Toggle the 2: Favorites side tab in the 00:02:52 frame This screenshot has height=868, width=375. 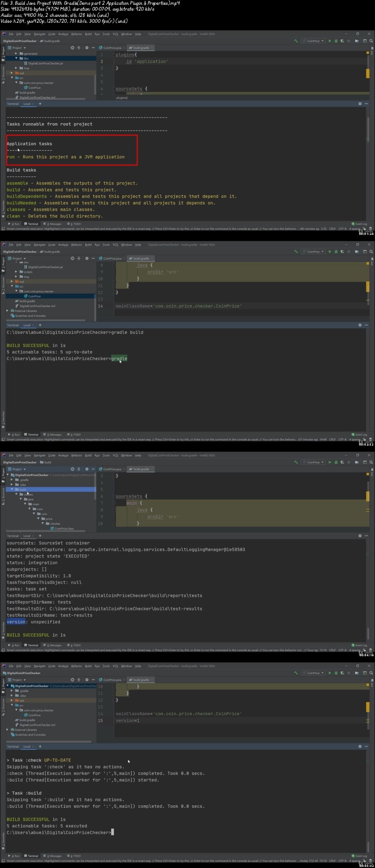tap(3, 421)
